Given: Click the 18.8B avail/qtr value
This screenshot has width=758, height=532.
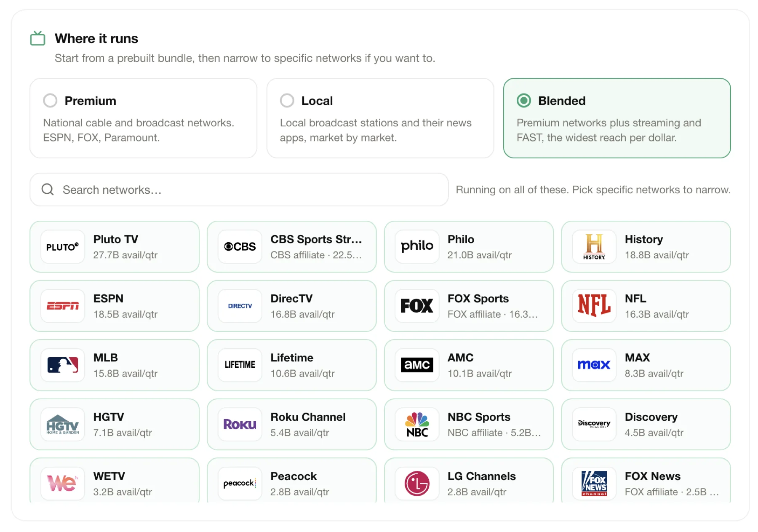Looking at the screenshot, I should tap(657, 255).
